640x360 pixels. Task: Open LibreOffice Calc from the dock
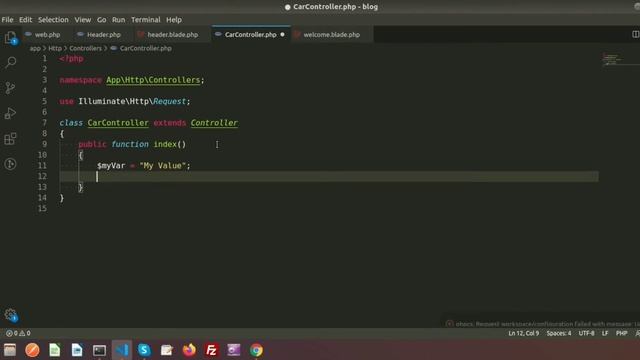tap(55, 350)
